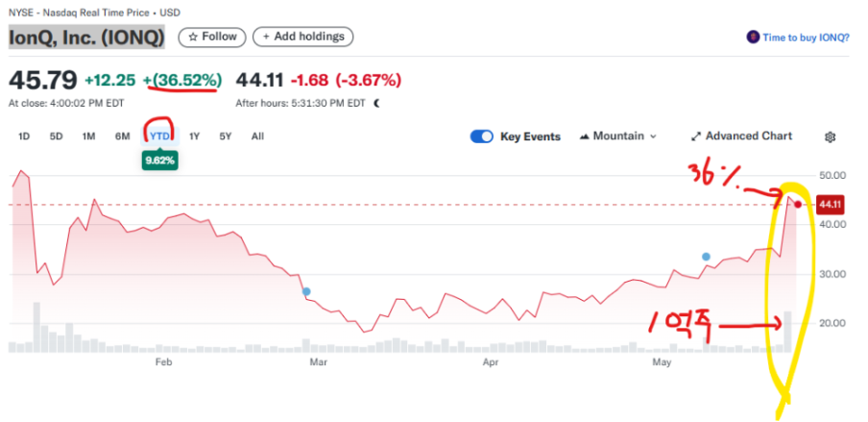Select the 6M time range
This screenshot has width=868, height=422.
tap(122, 136)
